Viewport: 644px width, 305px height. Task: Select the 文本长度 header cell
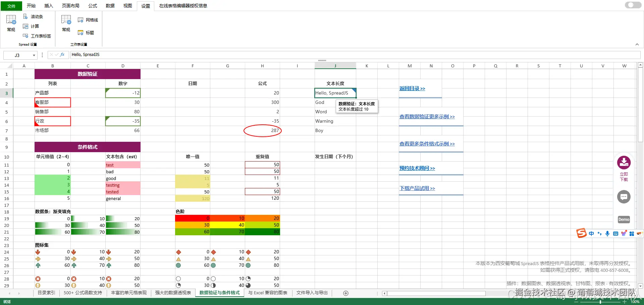point(335,83)
